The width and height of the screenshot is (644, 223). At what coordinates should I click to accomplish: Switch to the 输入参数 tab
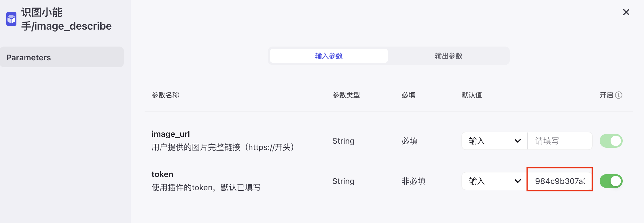click(x=329, y=56)
